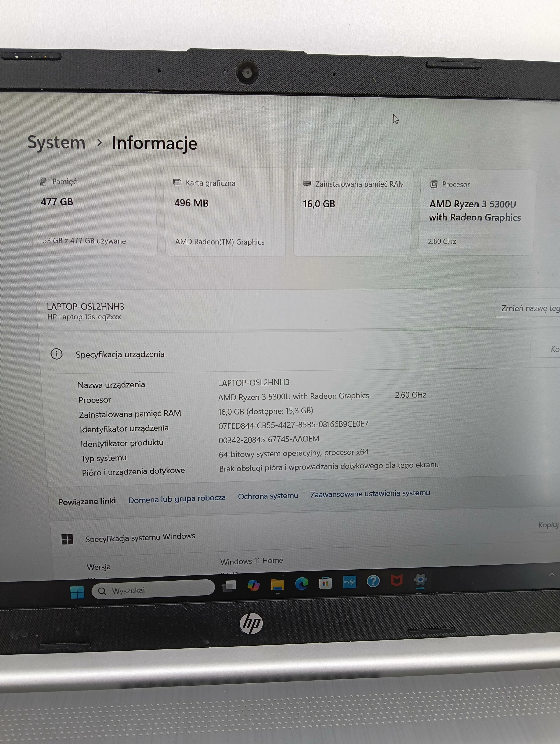Click the Windows 11 Home version value

(x=252, y=561)
